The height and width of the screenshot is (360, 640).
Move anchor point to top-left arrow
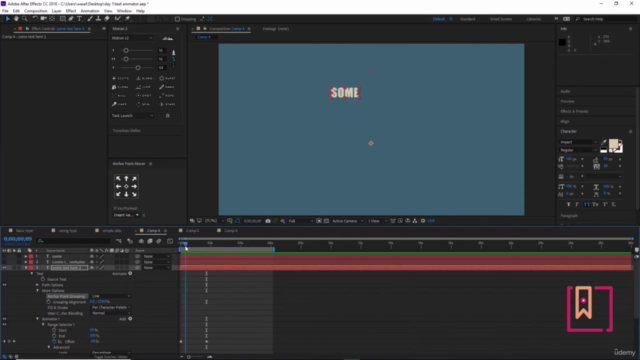pos(118,178)
